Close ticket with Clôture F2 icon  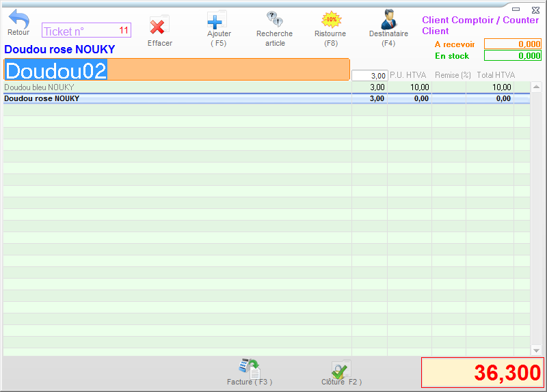point(341,369)
